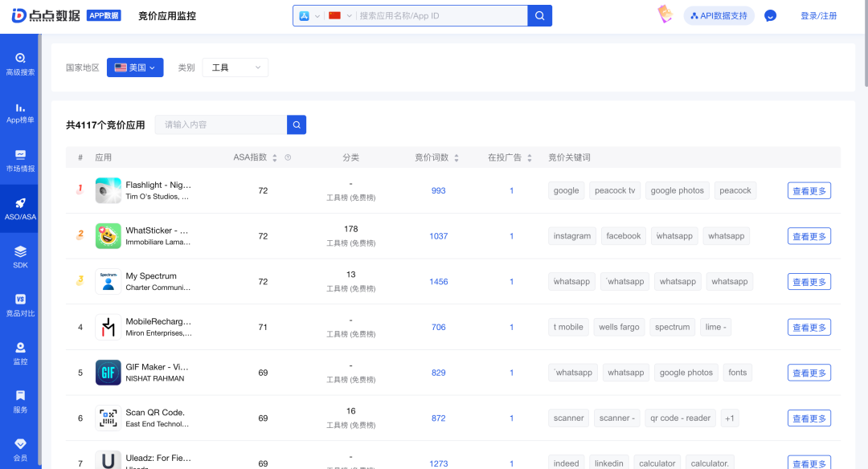Viewport: 868px width, 469px height.
Task: Open the 高级搜索 (Advanced Search) sidebar icon
Action: pyautogui.click(x=19, y=63)
